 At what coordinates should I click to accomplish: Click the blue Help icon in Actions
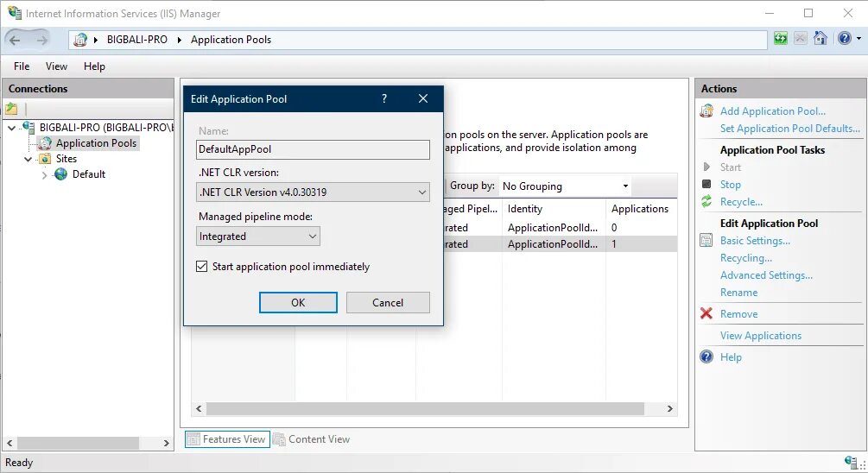pyautogui.click(x=706, y=356)
